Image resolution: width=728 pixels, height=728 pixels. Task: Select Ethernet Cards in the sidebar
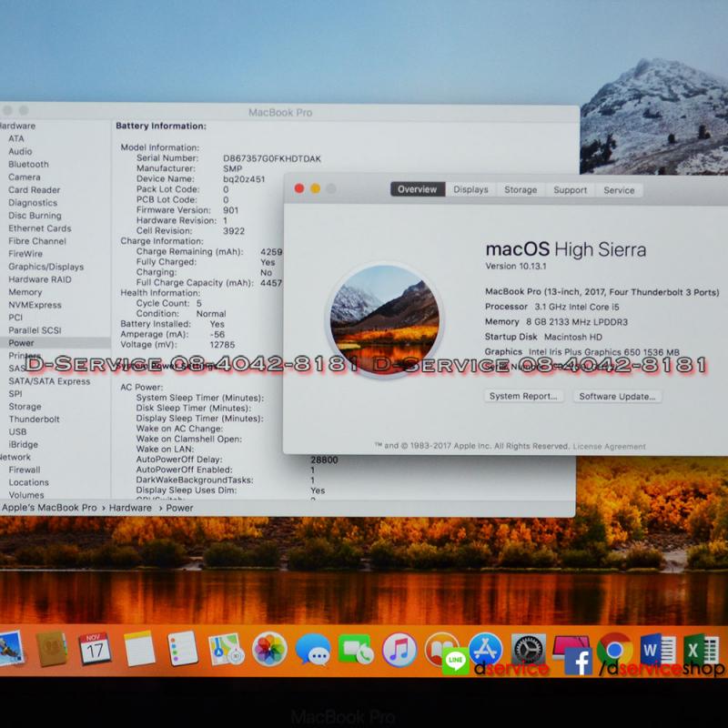click(x=40, y=228)
